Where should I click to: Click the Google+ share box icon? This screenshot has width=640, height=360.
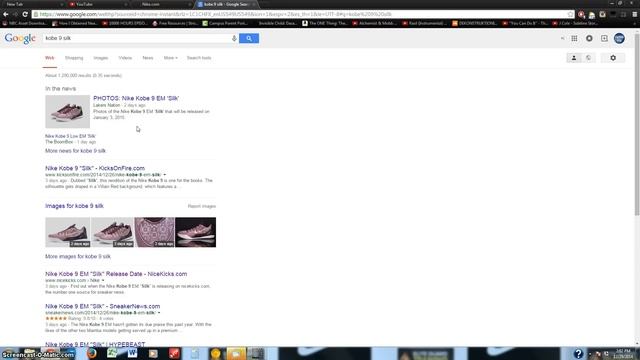tap(604, 38)
